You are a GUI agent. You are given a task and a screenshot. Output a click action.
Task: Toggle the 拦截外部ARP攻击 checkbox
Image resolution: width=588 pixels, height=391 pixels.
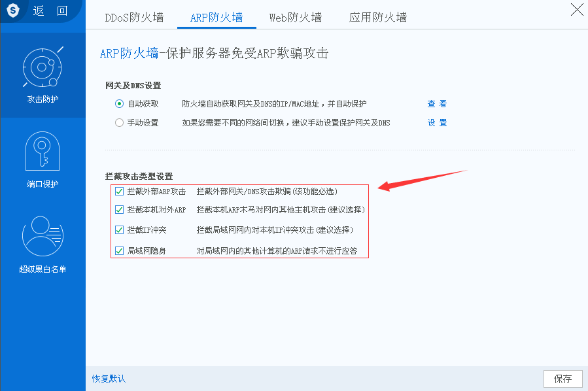coord(119,192)
